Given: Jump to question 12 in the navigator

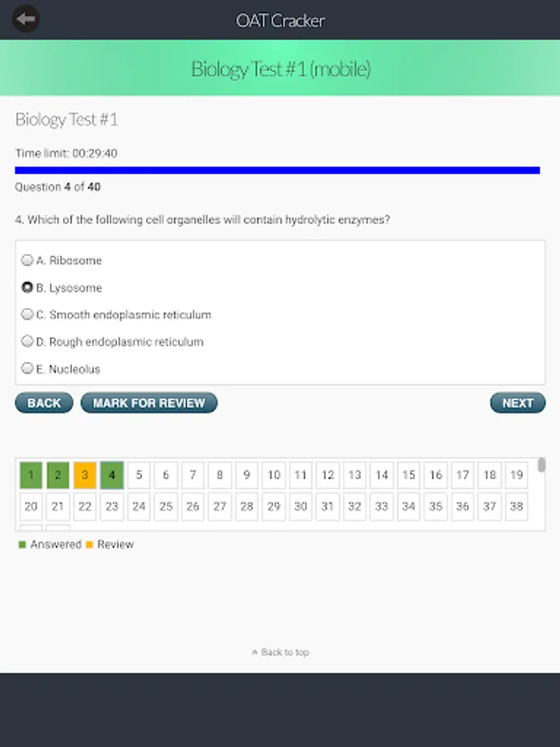Looking at the screenshot, I should (328, 476).
